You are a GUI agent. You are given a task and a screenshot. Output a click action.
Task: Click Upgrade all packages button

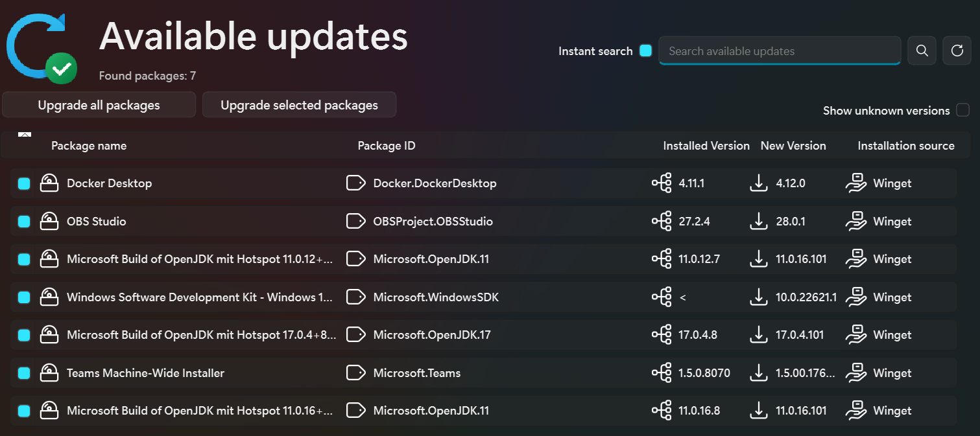[x=99, y=105]
